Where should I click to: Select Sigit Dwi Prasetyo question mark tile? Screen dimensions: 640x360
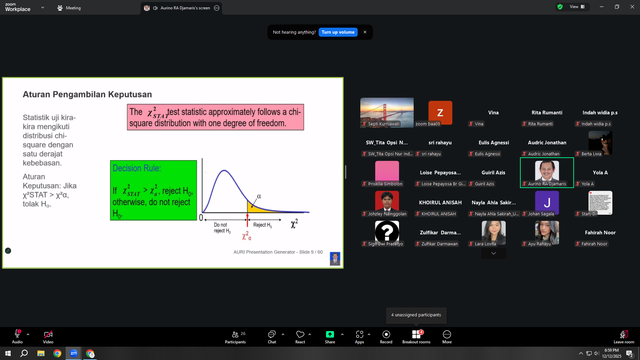387,233
